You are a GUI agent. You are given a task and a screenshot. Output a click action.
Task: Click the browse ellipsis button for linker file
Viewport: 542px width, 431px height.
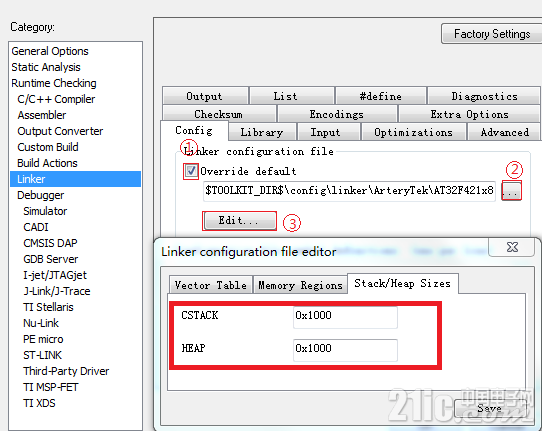(512, 191)
